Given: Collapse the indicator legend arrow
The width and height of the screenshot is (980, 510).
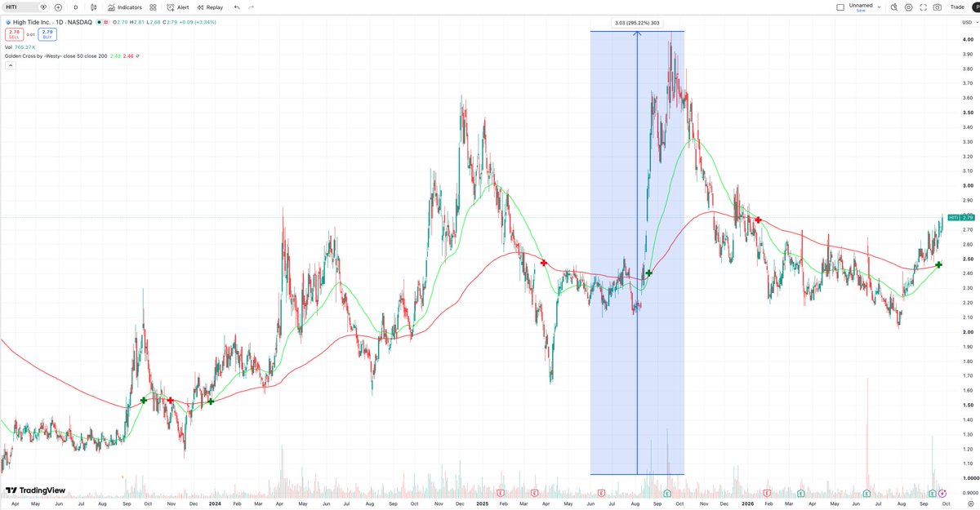Looking at the screenshot, I should point(9,65).
